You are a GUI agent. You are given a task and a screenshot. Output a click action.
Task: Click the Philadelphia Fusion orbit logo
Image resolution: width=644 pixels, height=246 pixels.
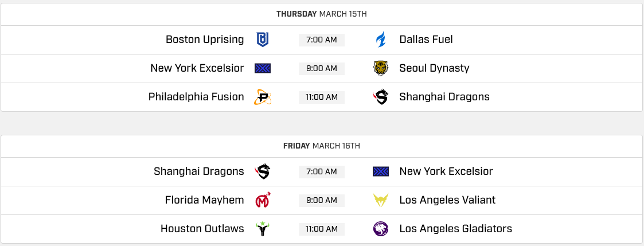tap(263, 97)
